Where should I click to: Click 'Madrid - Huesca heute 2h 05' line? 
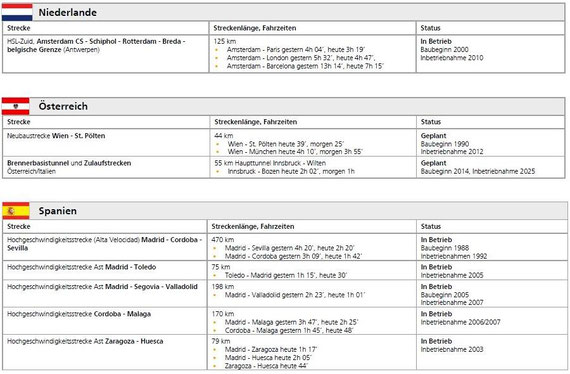click(268, 358)
